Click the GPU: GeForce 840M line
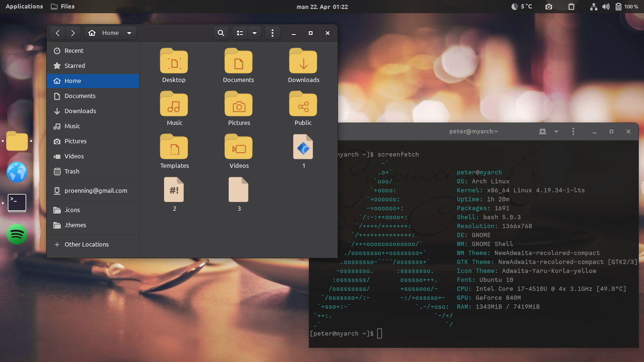 pos(488,297)
